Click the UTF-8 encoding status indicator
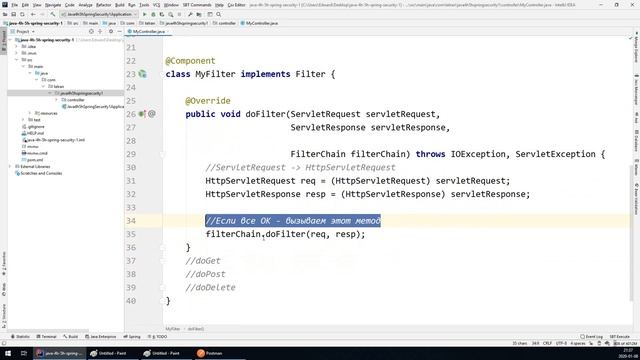Image resolution: width=640 pixels, height=360 pixels. tap(561, 343)
